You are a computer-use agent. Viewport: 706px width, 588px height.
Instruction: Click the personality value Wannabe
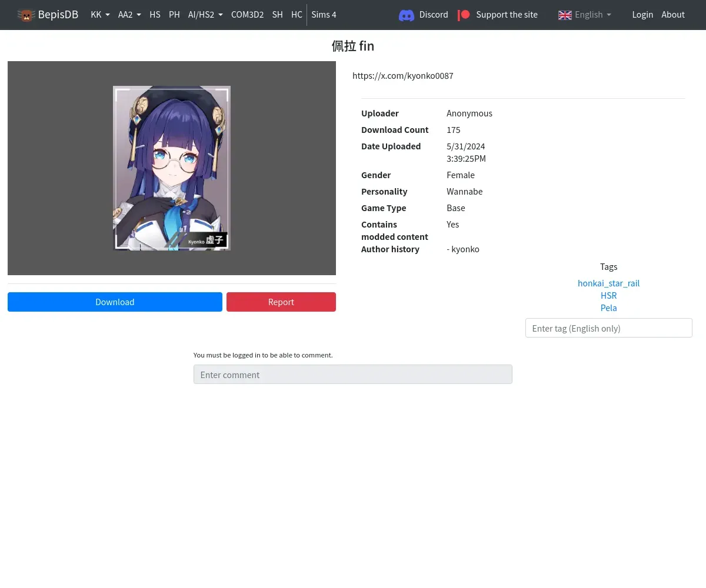click(465, 192)
